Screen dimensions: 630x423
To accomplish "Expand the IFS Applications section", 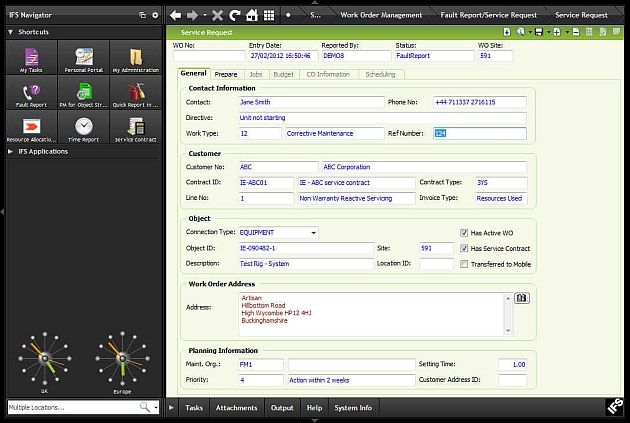I will (x=11, y=151).
